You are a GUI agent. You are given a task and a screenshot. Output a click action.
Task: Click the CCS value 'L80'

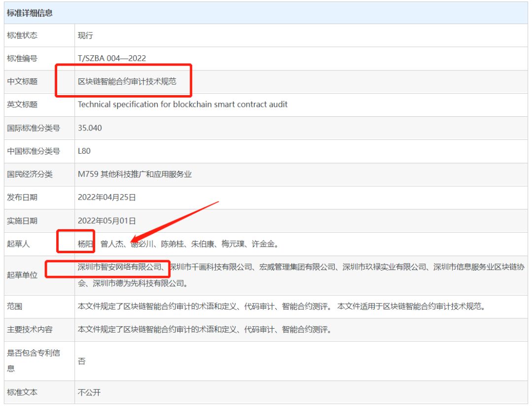click(x=84, y=151)
